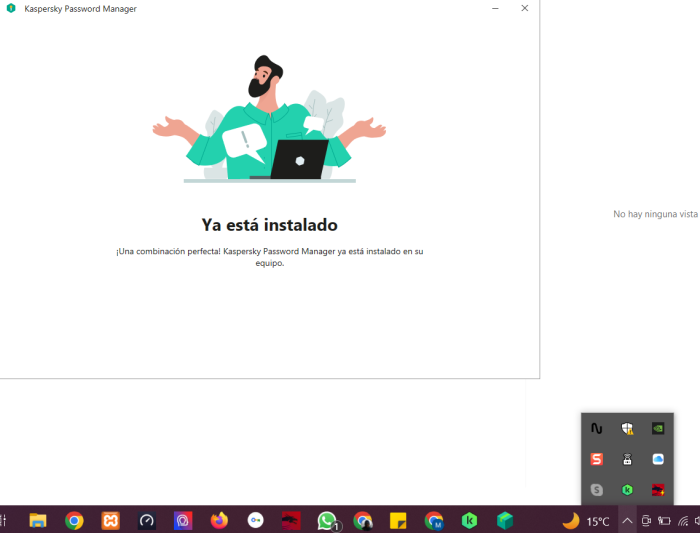Click red dragon icon in tray overflow
The width and height of the screenshot is (700, 533).
pos(658,490)
